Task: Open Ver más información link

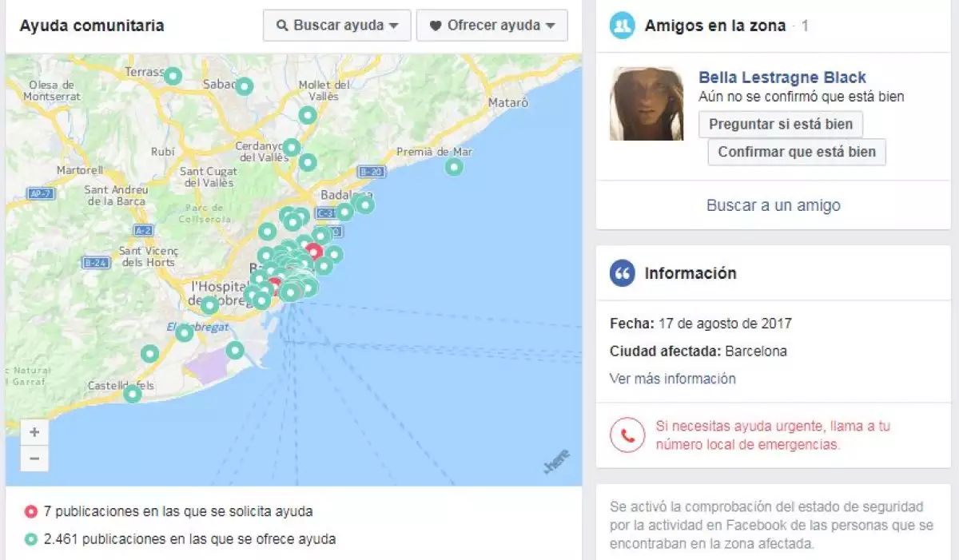Action: (673, 379)
